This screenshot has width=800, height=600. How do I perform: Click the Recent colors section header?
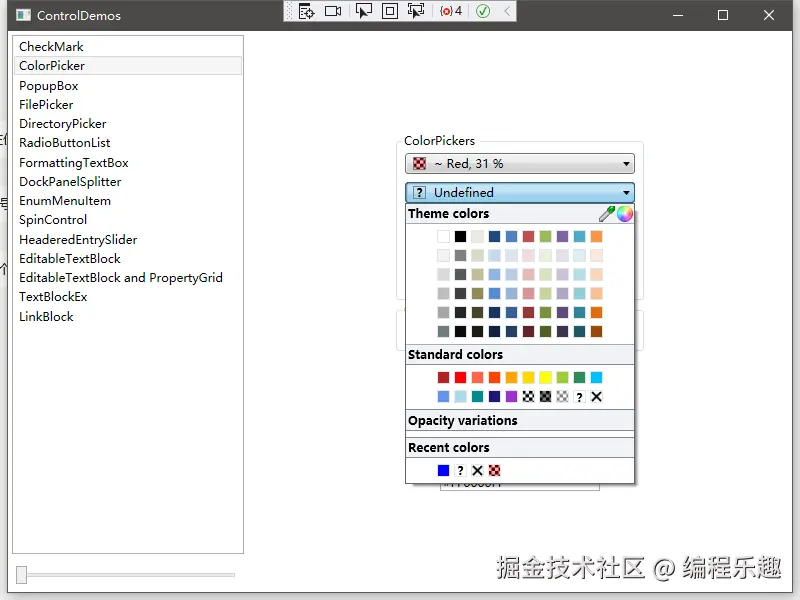(x=519, y=447)
